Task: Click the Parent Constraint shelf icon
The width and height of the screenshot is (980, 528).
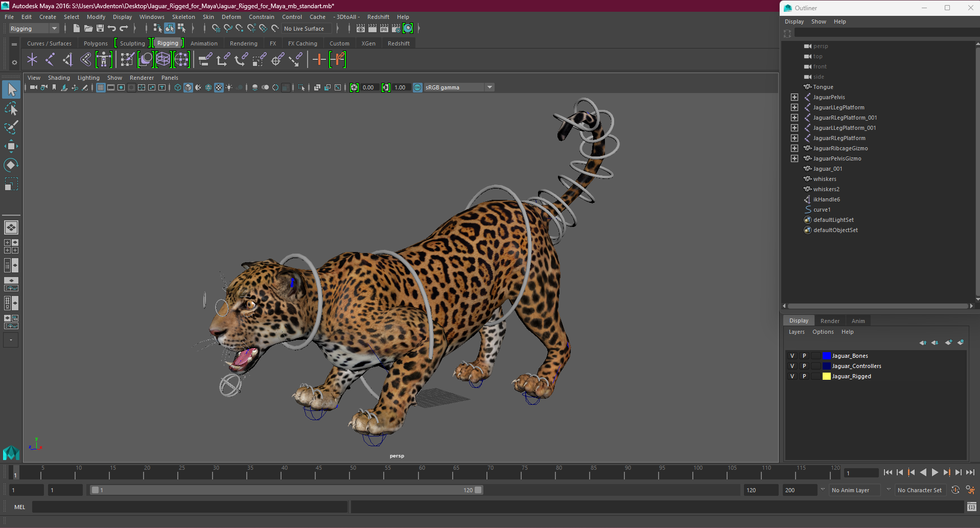Action: click(205, 60)
